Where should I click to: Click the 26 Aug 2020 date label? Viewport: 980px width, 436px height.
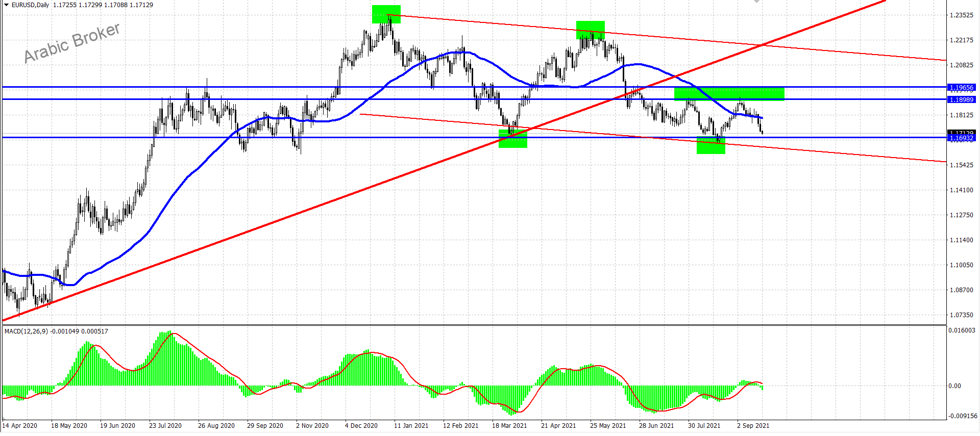pyautogui.click(x=216, y=426)
